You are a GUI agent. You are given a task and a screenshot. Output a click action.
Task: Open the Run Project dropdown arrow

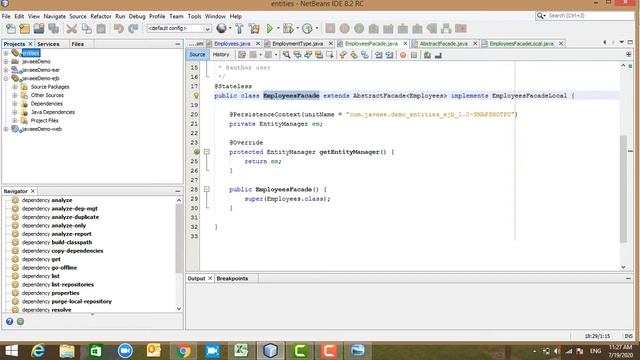(x=278, y=29)
